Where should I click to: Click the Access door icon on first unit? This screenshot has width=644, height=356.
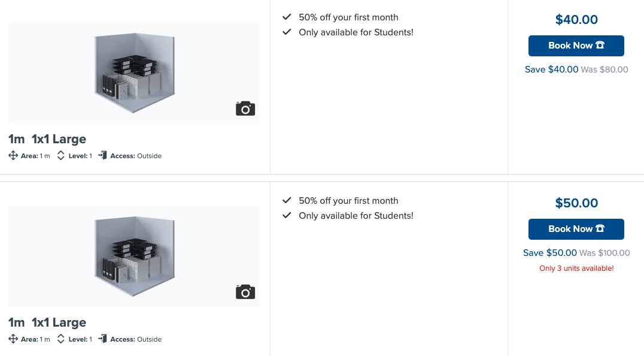(x=103, y=155)
